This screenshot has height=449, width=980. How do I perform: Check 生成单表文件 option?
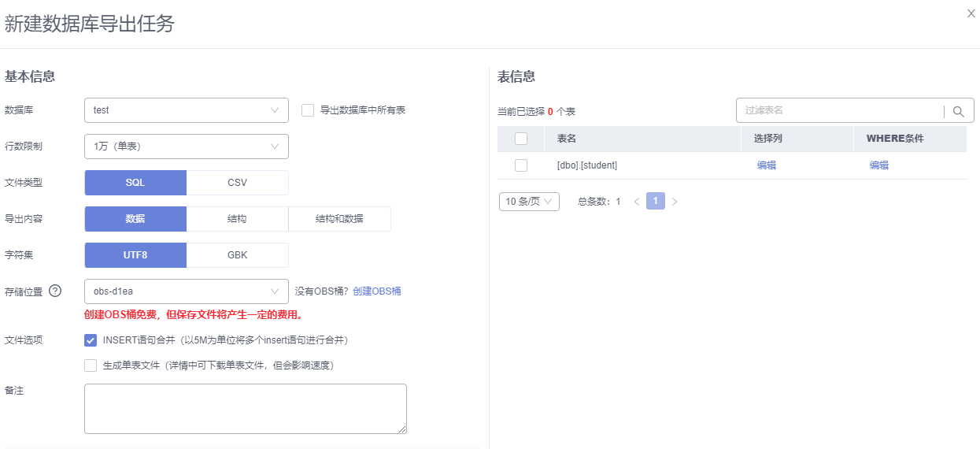click(x=91, y=366)
